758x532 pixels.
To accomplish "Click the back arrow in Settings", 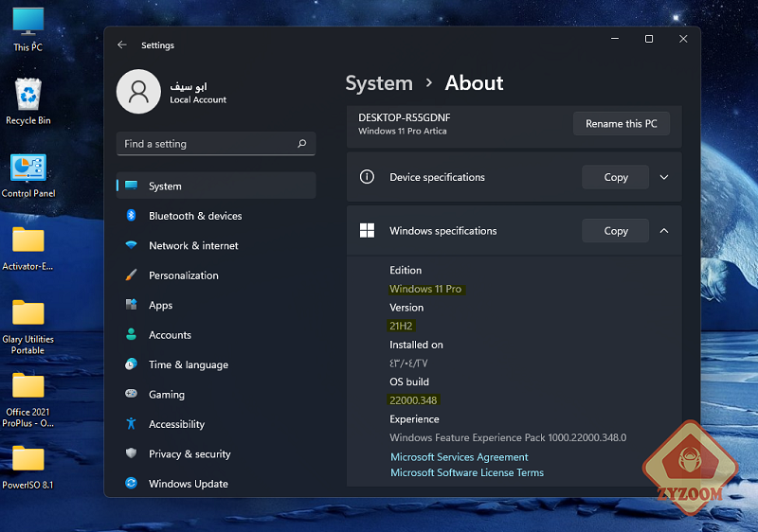I will (x=122, y=44).
